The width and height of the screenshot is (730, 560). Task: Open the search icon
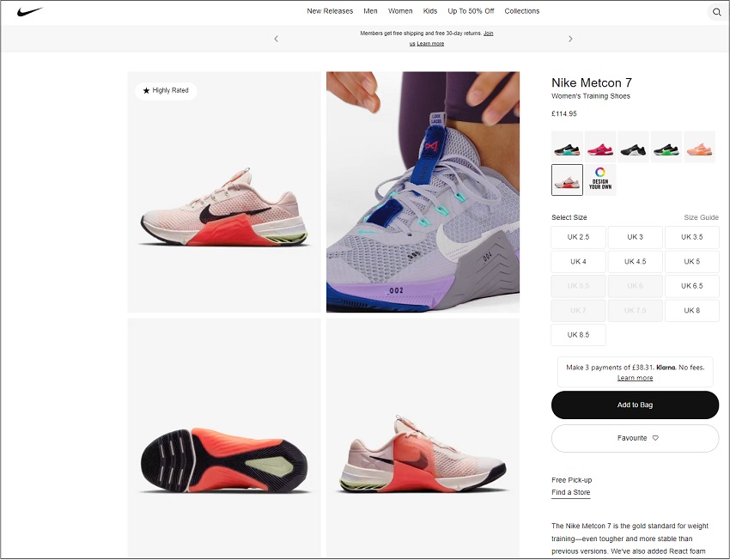point(717,12)
